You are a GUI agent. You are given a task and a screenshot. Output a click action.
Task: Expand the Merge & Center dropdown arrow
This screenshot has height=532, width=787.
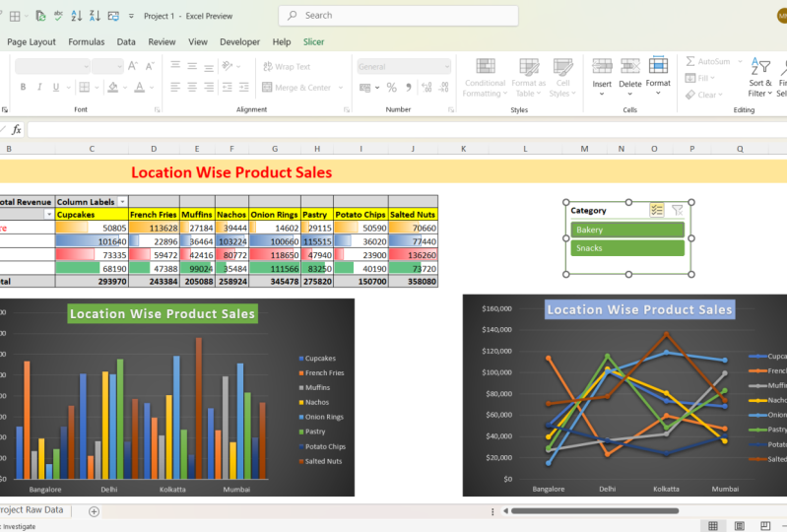point(341,88)
